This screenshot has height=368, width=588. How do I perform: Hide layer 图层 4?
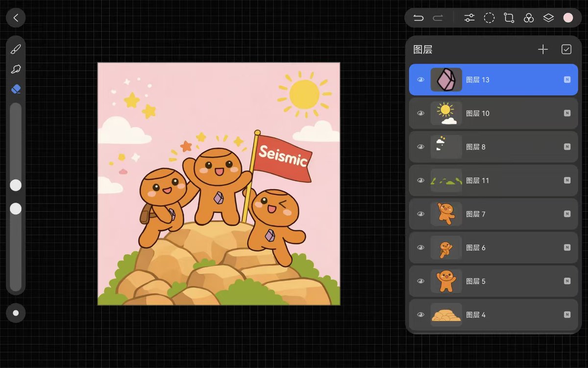(420, 315)
